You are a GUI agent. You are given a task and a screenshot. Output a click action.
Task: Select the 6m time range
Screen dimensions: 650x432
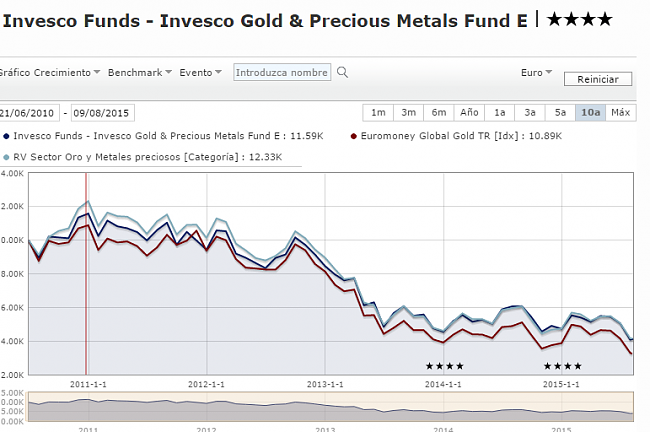coord(439,112)
